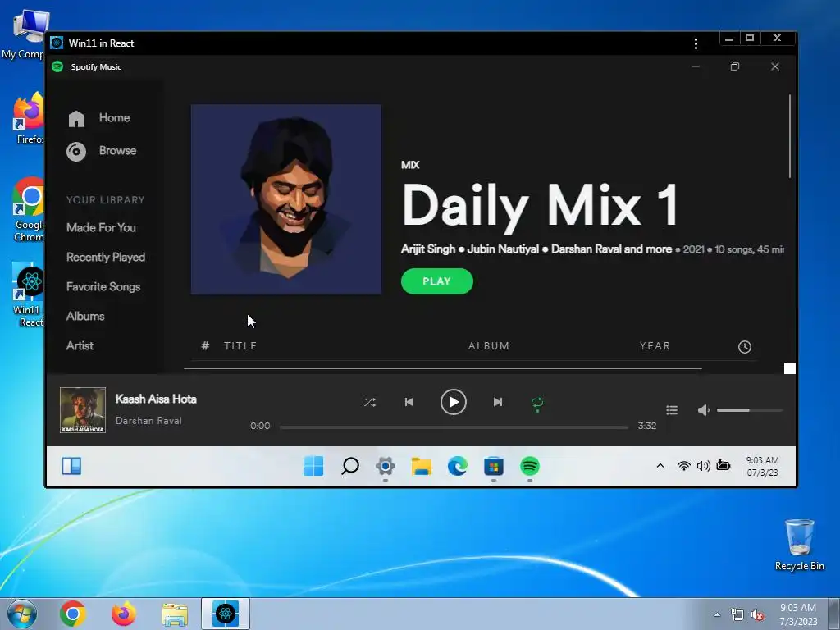
Task: Seek on the song progress bar
Action: point(454,427)
